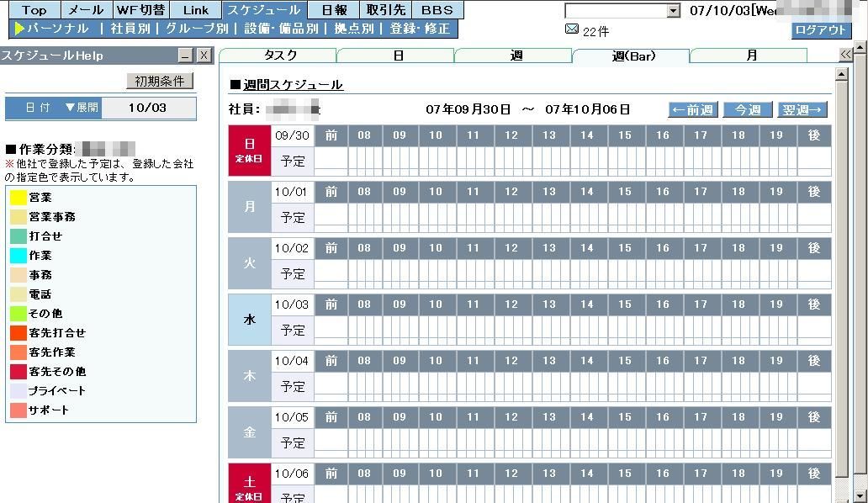Click the 10/01 date label
Screen dimensions: 868x503
[293, 192]
